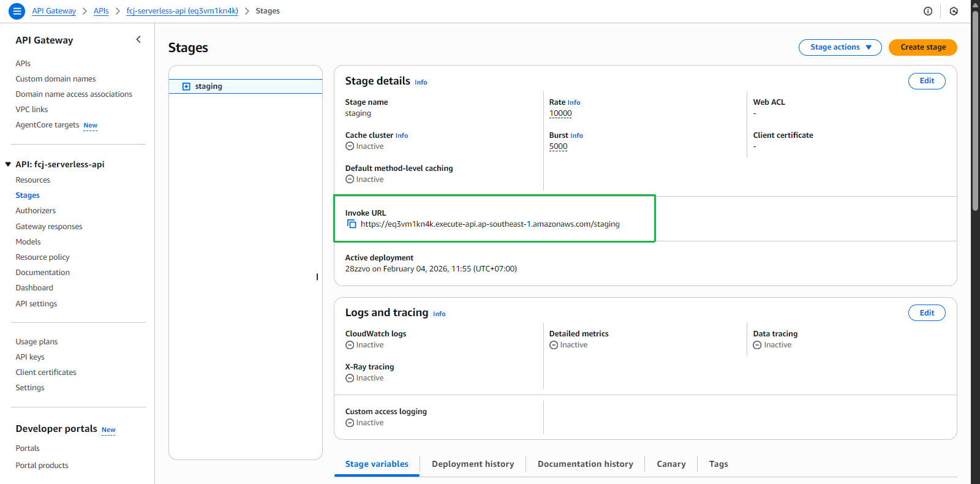Open VPC links in sidebar
This screenshot has width=980, height=484.
pos(32,110)
